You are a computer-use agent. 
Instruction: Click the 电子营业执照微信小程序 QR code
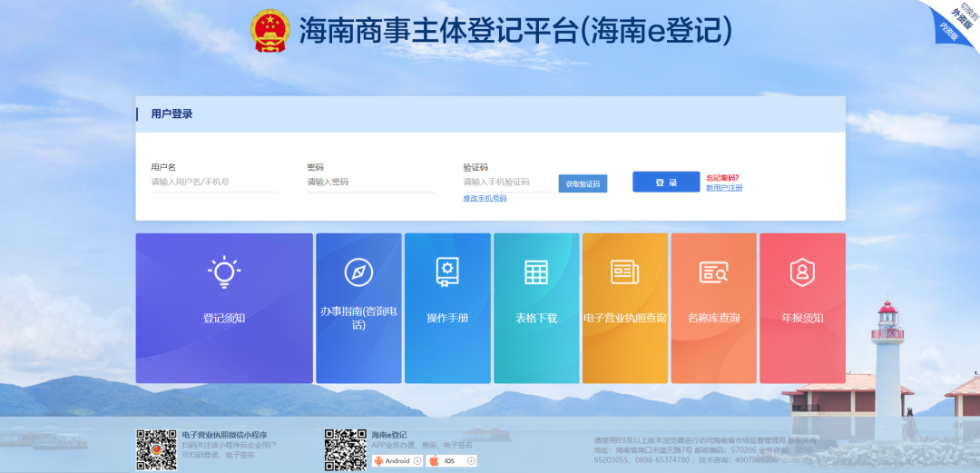157,449
